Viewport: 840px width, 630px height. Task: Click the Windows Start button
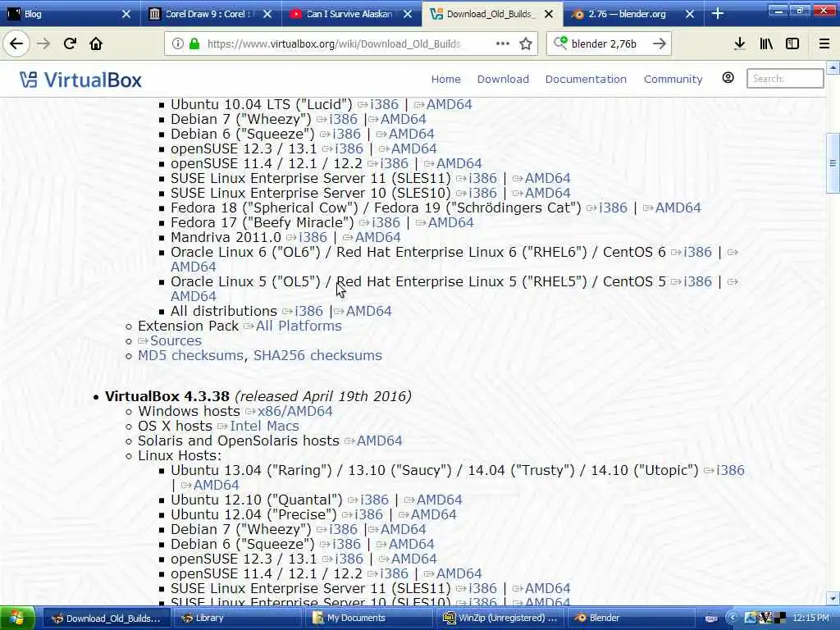[x=17, y=619]
